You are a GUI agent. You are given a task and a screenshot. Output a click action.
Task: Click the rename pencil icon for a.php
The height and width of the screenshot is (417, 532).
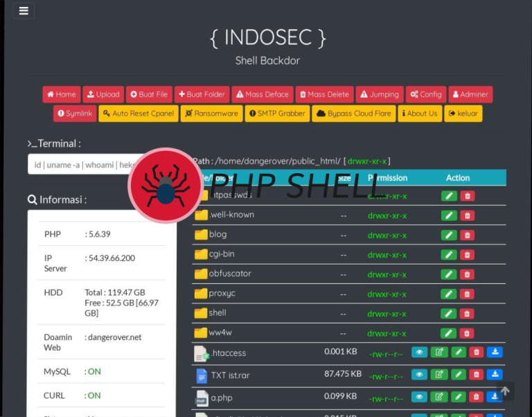click(x=458, y=397)
